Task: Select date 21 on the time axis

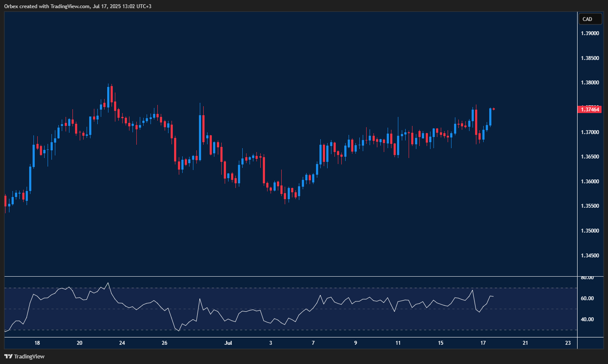Action: point(525,343)
